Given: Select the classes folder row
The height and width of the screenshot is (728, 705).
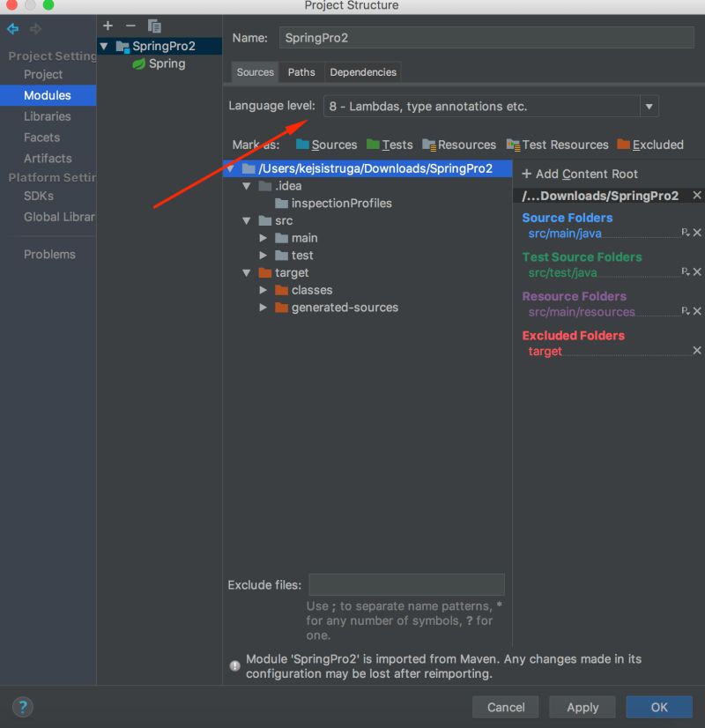Looking at the screenshot, I should pyautogui.click(x=303, y=290).
